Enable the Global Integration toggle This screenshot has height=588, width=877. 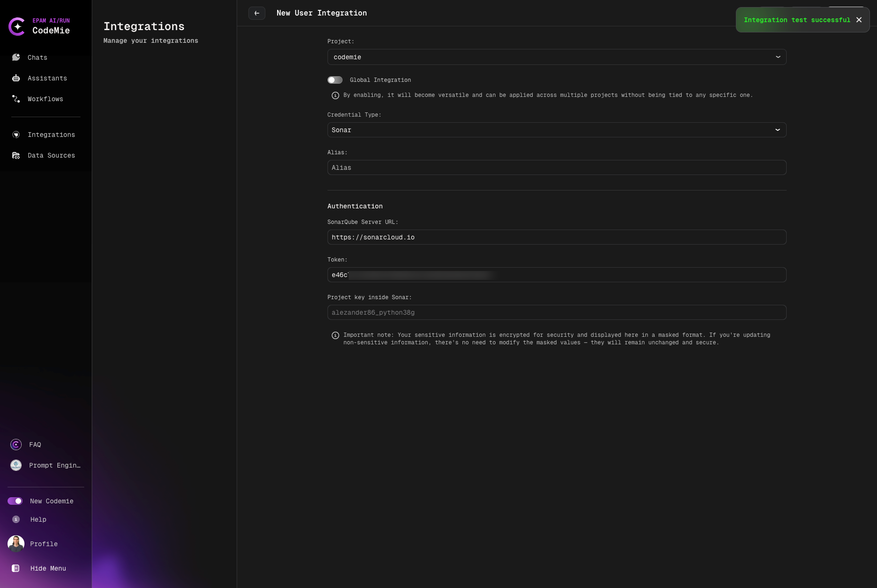coord(335,80)
